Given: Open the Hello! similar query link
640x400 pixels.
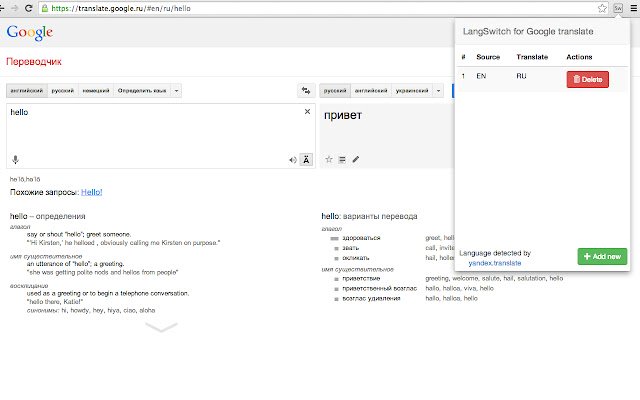Looking at the screenshot, I should click(x=91, y=192).
